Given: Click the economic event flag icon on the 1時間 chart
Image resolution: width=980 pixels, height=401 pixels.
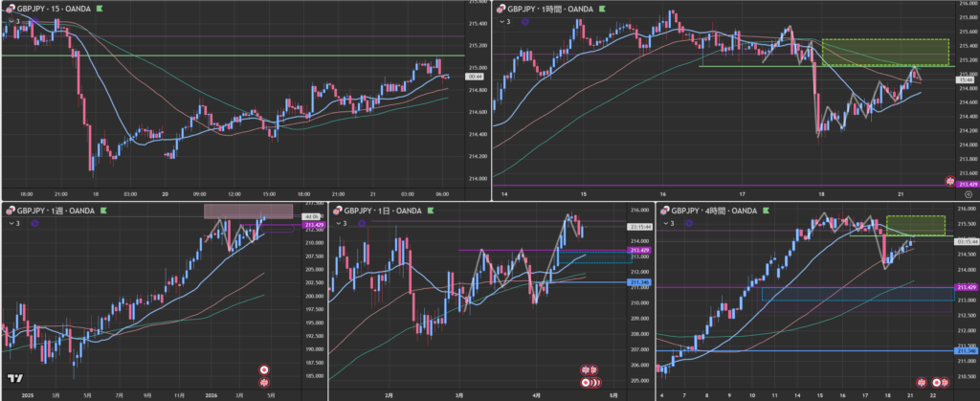Looking at the screenshot, I should click(949, 181).
